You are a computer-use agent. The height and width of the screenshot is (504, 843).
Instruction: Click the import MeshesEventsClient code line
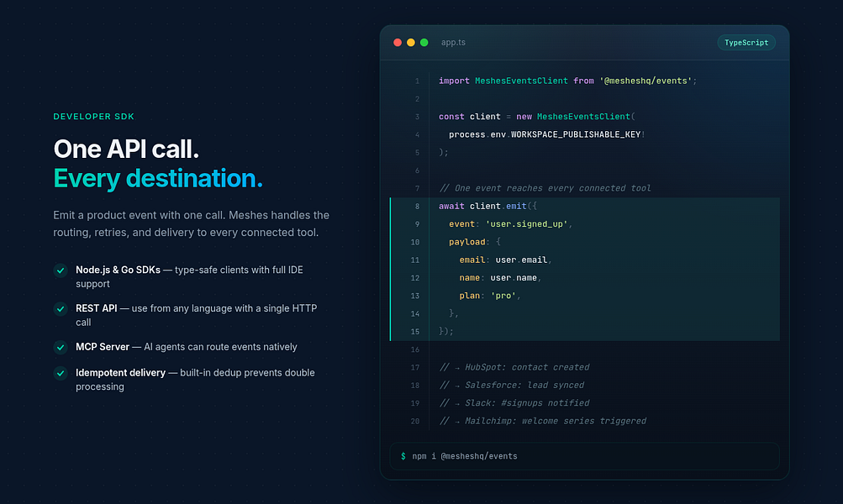pyautogui.click(x=567, y=81)
